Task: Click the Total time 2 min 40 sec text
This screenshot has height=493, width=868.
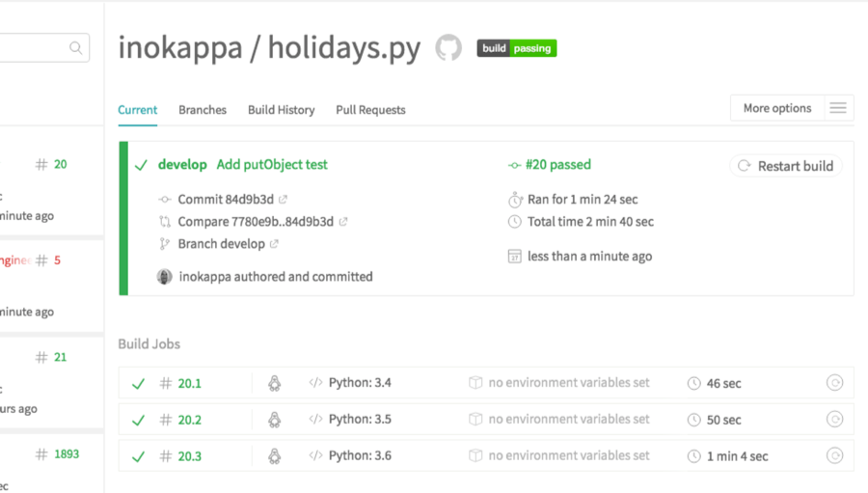Action: (x=590, y=222)
